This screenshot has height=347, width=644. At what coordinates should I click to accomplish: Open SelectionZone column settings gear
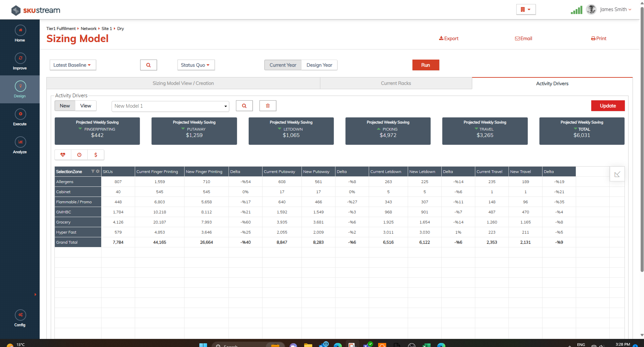98,171
